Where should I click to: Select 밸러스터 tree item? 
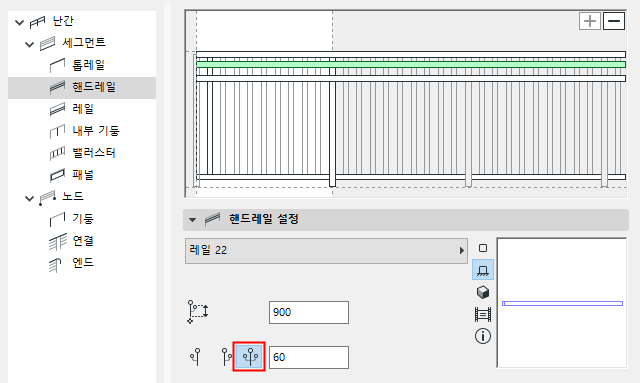tap(94, 153)
